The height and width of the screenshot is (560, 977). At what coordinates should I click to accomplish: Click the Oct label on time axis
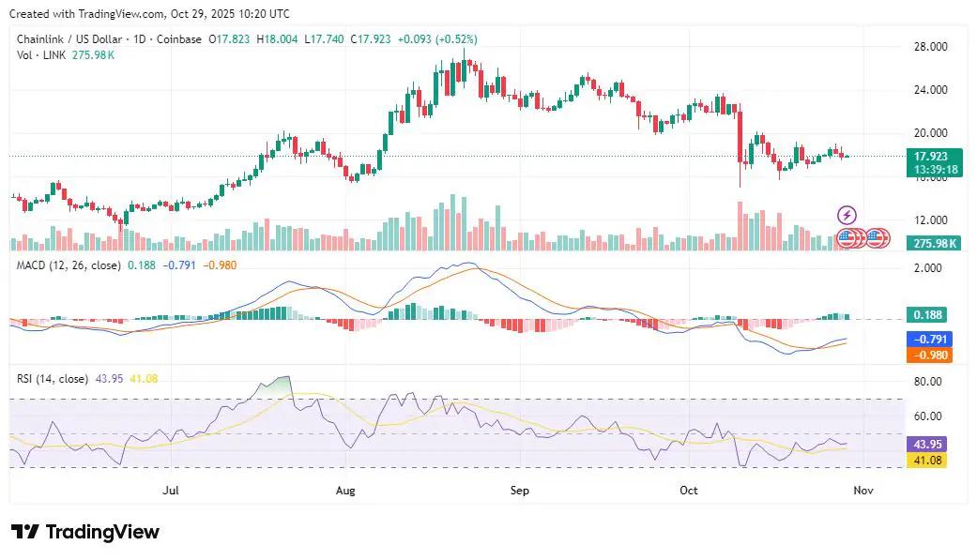click(x=689, y=491)
